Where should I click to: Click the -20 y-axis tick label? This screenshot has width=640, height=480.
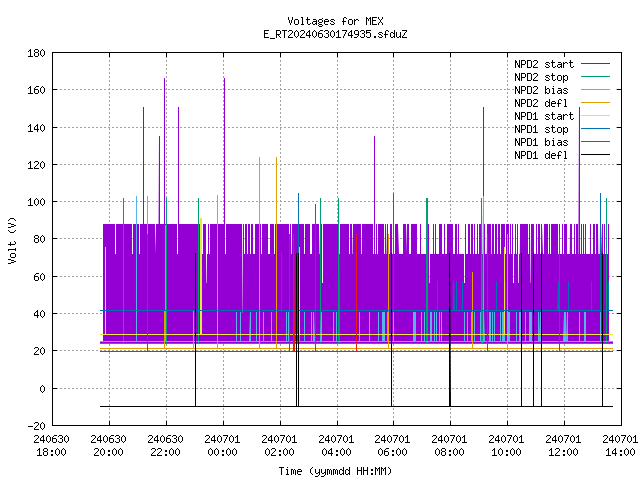click(x=36, y=426)
